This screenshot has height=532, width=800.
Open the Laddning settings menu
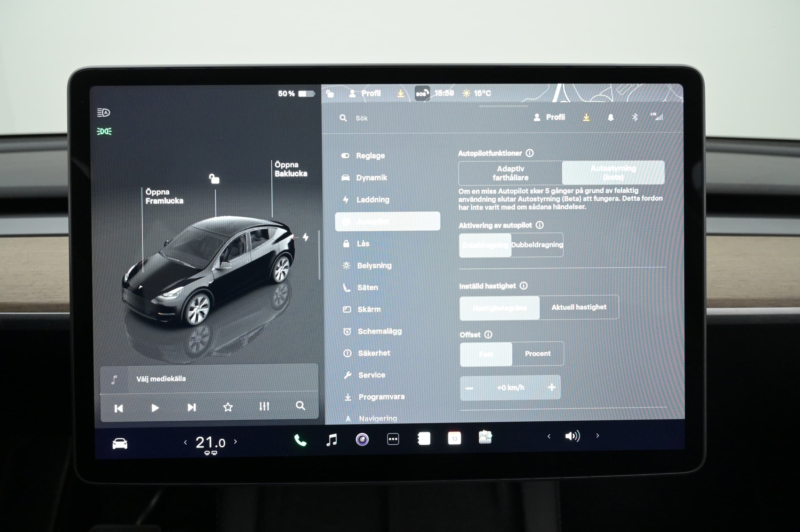372,200
